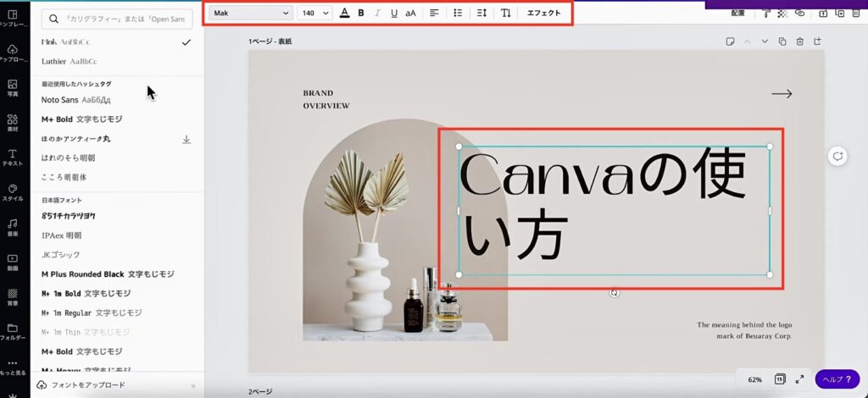Delete page 1 with the trash icon
Image resolution: width=868 pixels, height=398 pixels.
800,41
